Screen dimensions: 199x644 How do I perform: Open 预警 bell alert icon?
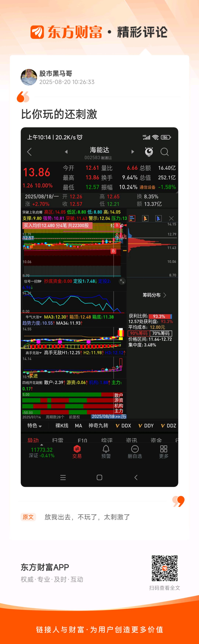coord(106,452)
